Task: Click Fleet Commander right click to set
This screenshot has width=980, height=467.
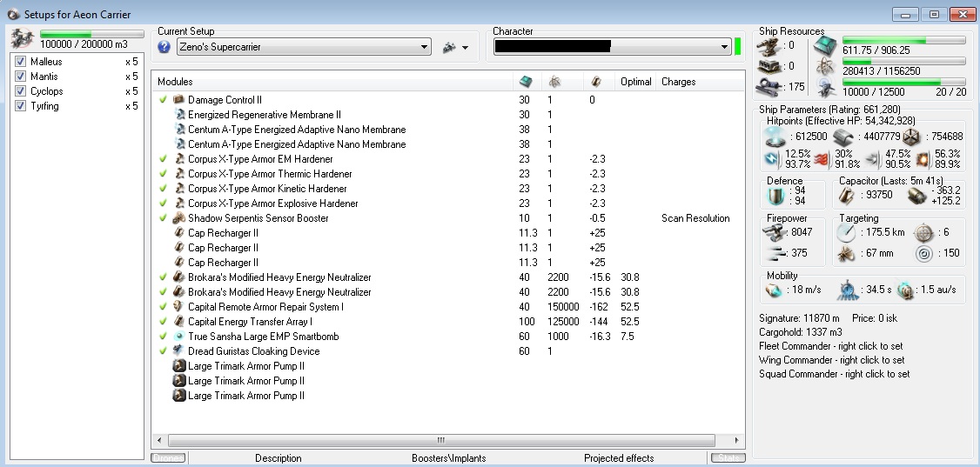Action: [830, 346]
